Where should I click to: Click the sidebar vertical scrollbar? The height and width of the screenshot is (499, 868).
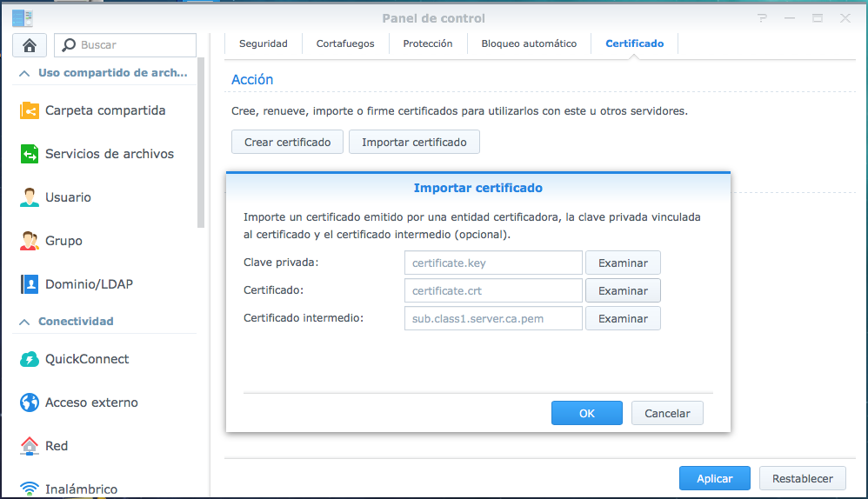tap(201, 139)
